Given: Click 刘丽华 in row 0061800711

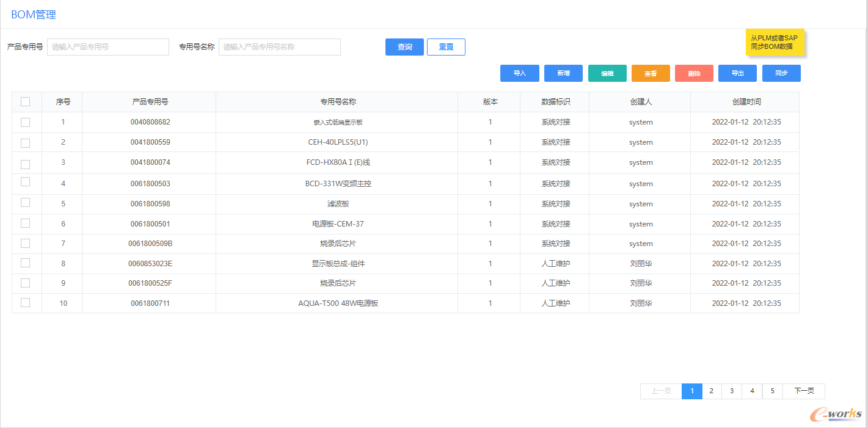Looking at the screenshot, I should [641, 303].
